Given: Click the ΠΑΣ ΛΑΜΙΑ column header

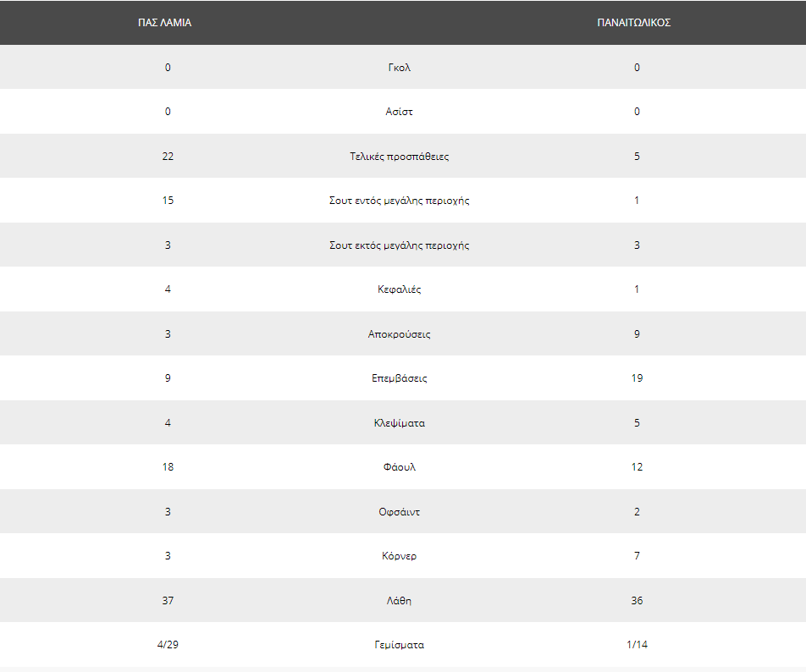Looking at the screenshot, I should coord(164,23).
